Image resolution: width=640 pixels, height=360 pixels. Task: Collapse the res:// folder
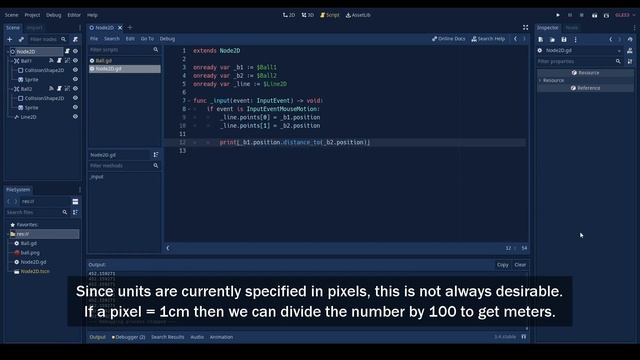pos(9,234)
